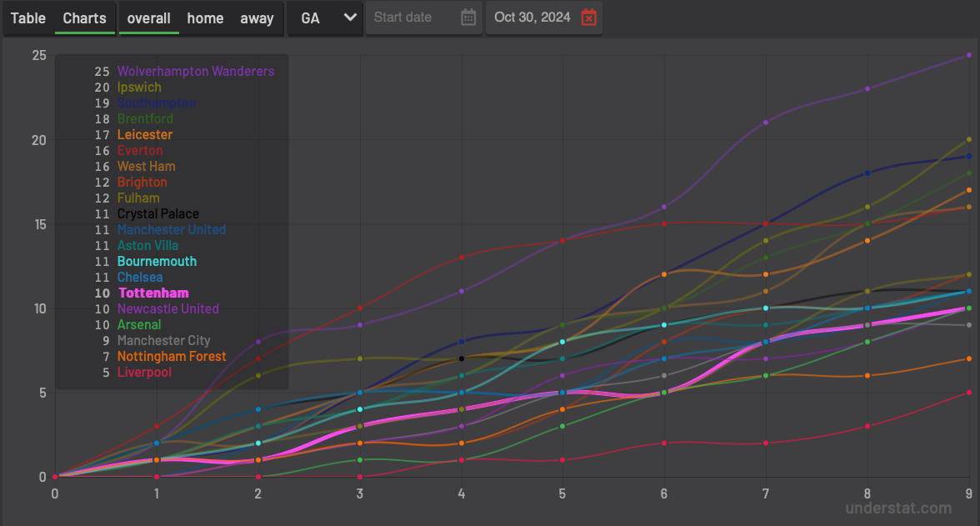Toggle Brentford in the legend

pos(145,119)
